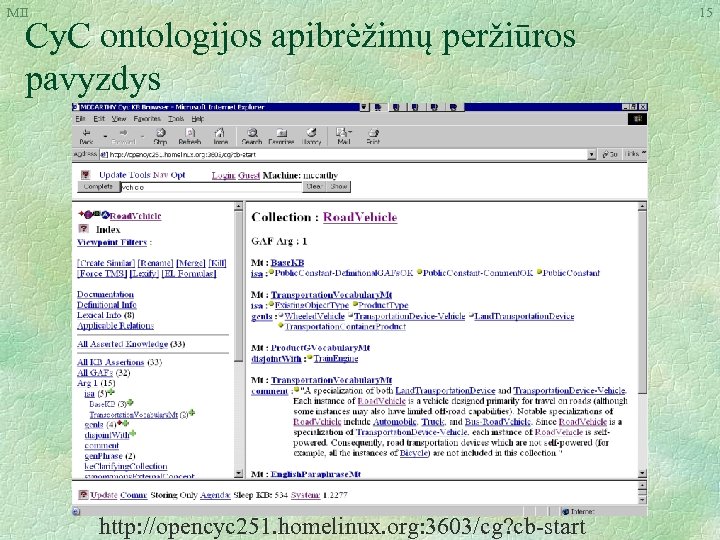Viewport: 720px width, 540px height.
Task: Open Search from the browser toolbar
Action: tap(252, 136)
